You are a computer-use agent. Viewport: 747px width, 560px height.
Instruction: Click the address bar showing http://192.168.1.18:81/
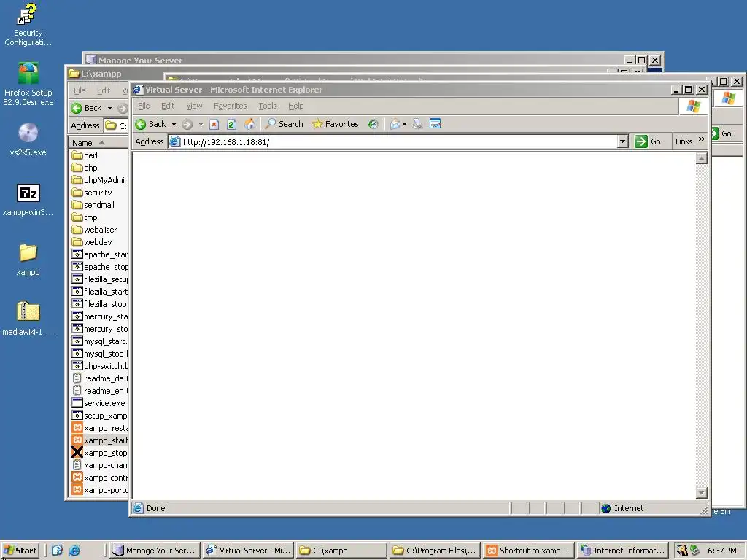(393, 142)
